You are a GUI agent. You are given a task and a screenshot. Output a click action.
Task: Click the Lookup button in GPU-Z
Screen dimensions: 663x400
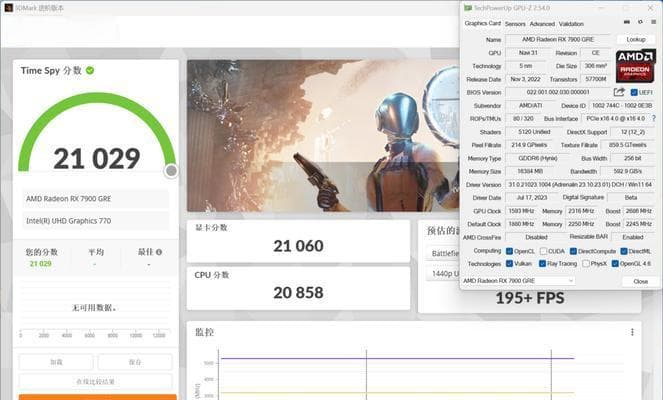point(636,39)
